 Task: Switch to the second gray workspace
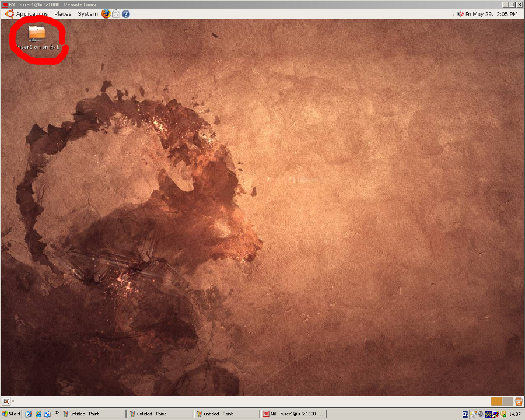coord(508,401)
